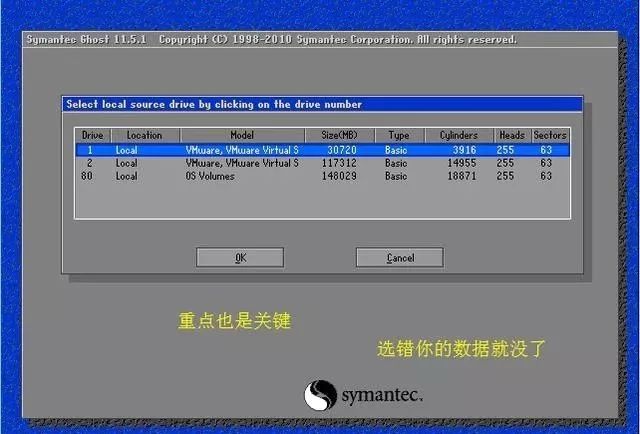Viewport: 640px width, 434px height.
Task: Click the cylinders value 14955
Action: point(462,163)
